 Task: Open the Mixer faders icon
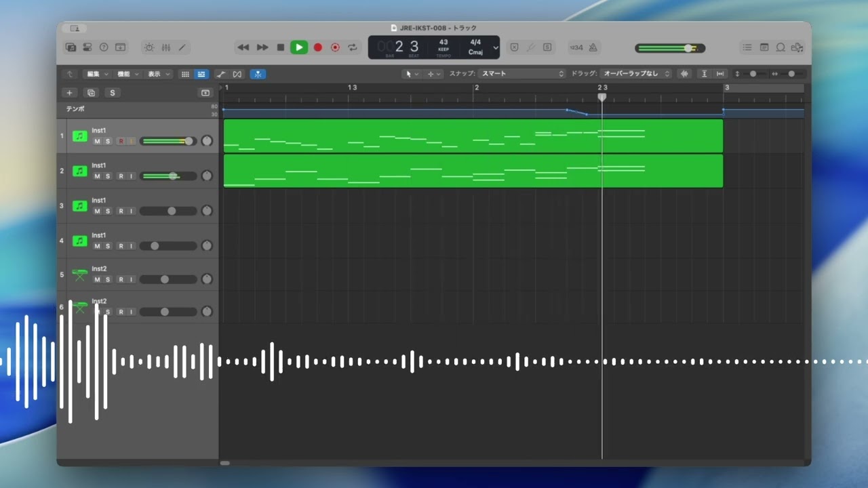[x=166, y=47]
